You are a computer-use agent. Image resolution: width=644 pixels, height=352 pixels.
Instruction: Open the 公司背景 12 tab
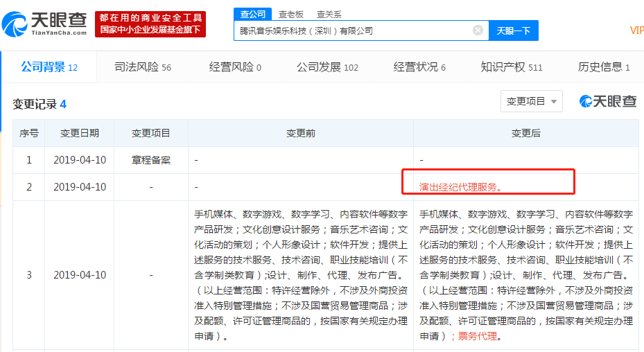point(49,67)
